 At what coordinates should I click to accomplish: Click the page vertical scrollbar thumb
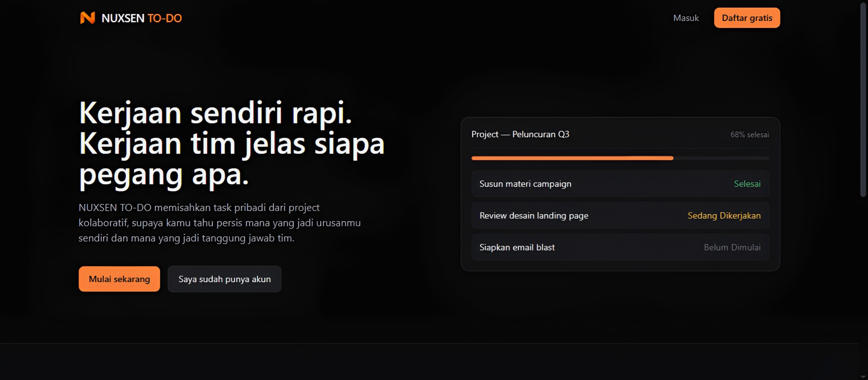coord(863,99)
